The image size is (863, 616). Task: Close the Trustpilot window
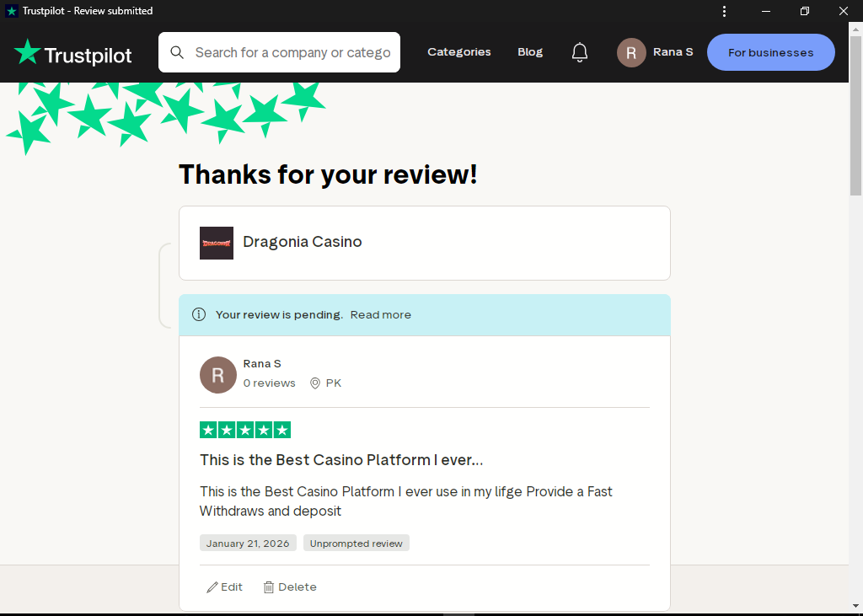coord(843,11)
